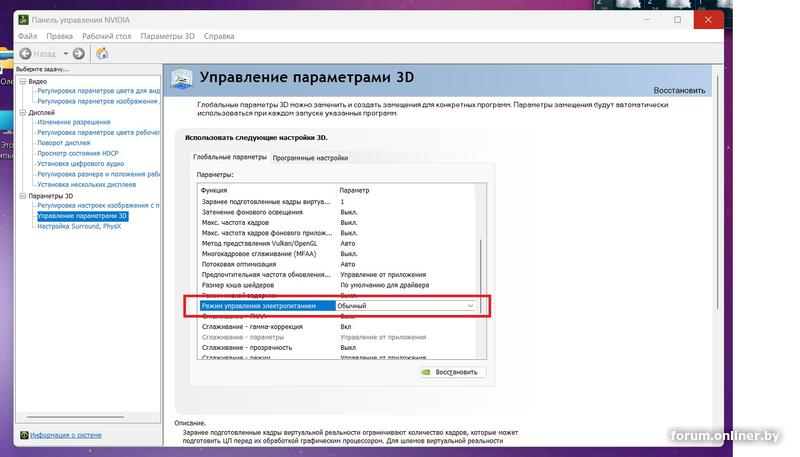This screenshot has width=800, height=457.
Task: Open Просмотр состояния HDCP
Action: [78, 153]
